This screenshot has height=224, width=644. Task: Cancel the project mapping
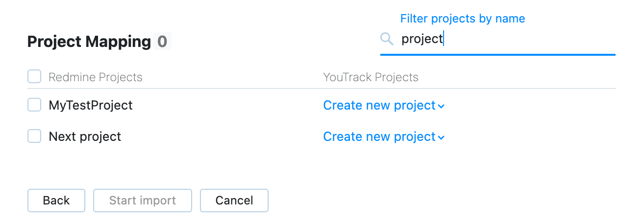tap(234, 201)
